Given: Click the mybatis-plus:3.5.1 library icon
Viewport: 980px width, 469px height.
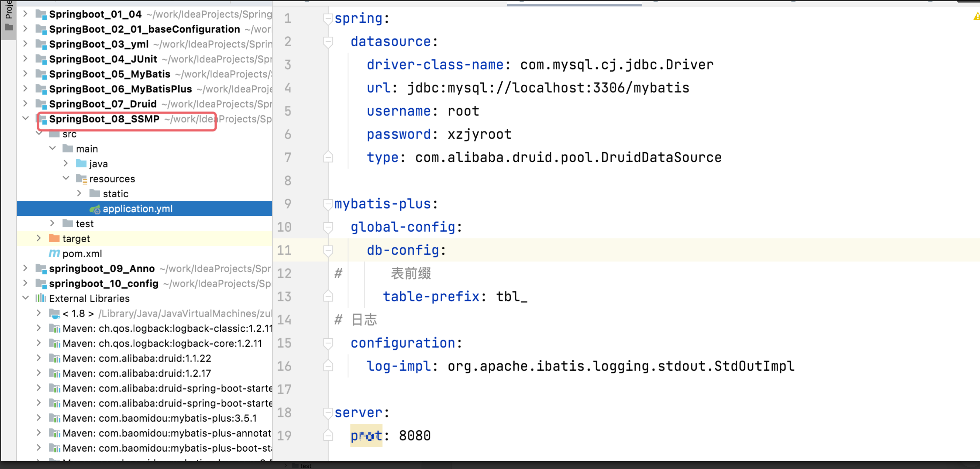Looking at the screenshot, I should click(54, 418).
